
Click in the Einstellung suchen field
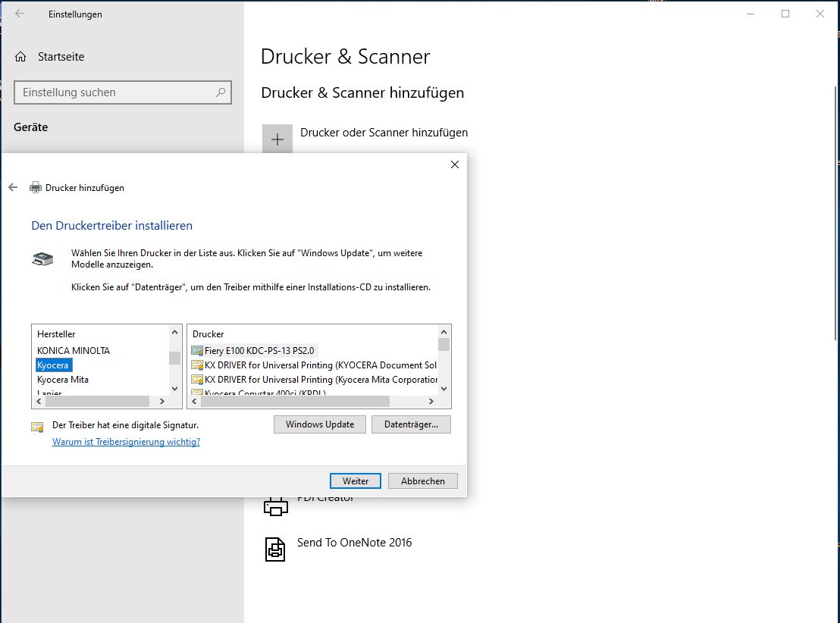[123, 92]
